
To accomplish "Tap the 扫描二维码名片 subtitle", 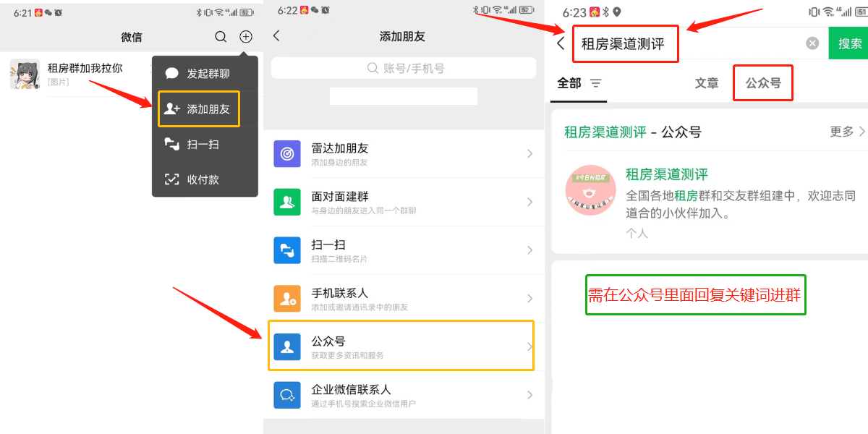I will [x=340, y=259].
